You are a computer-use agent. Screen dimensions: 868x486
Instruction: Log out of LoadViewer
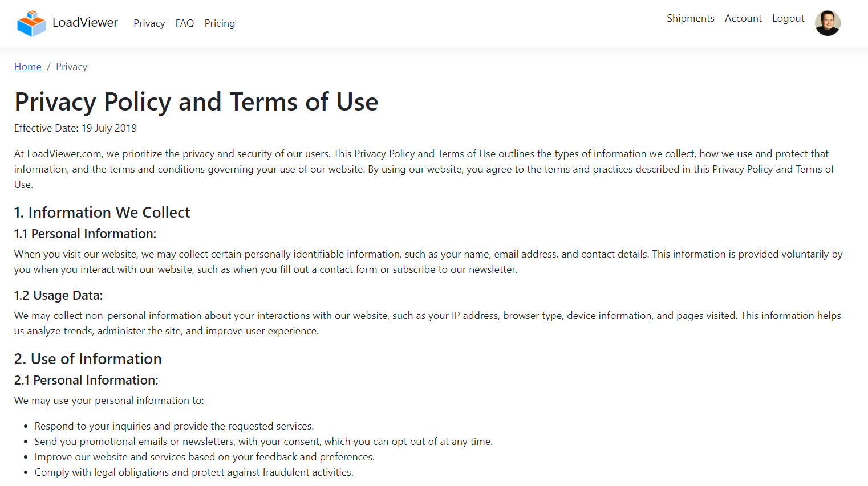click(788, 18)
